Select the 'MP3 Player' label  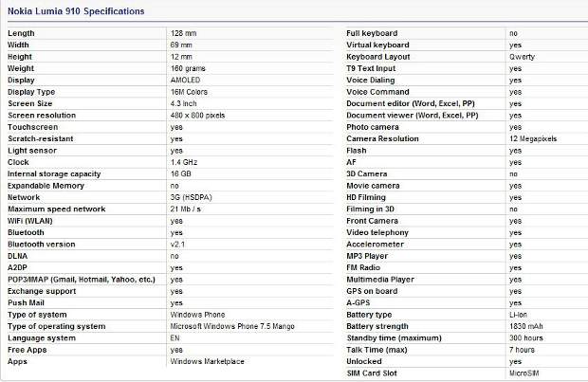point(367,256)
